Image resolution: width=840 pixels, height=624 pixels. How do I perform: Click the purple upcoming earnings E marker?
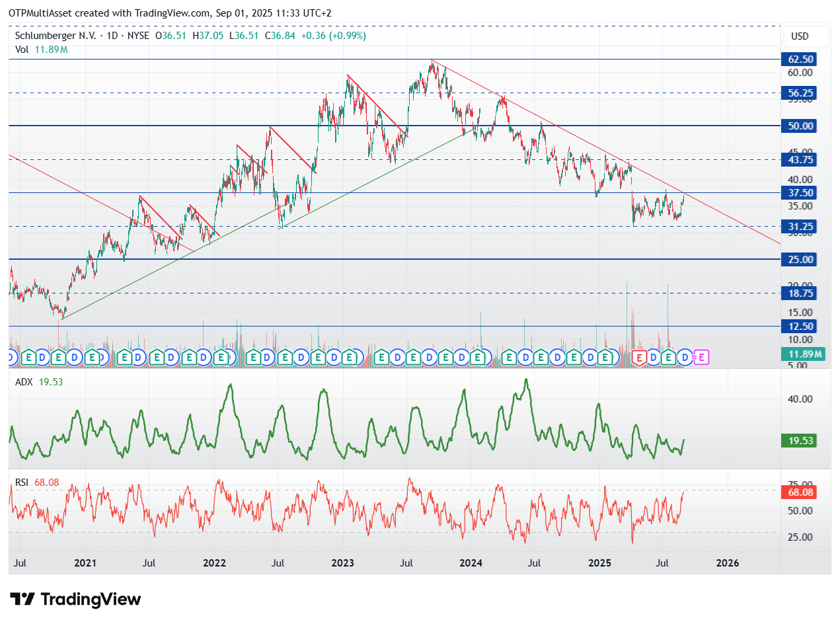[702, 358]
